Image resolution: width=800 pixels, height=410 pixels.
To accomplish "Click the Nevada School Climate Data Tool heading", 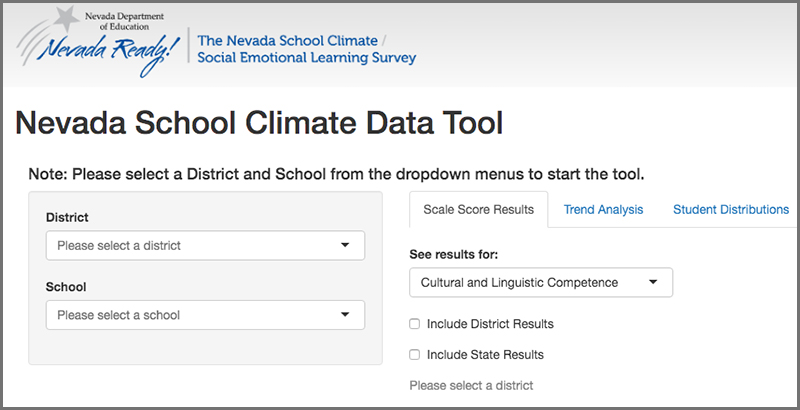I will tap(259, 123).
